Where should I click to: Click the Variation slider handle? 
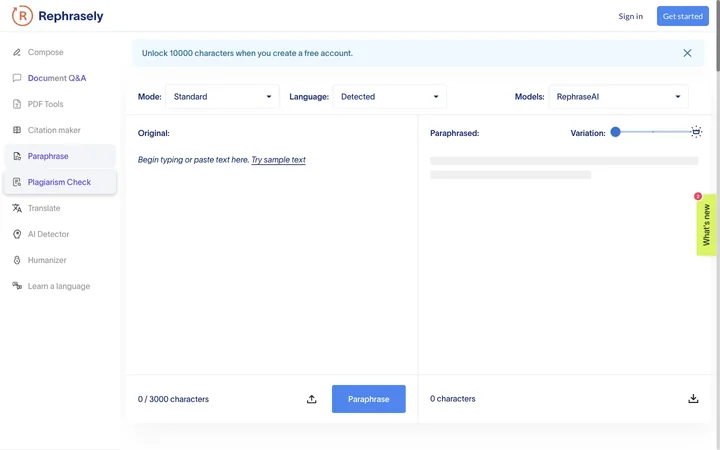[x=616, y=132]
